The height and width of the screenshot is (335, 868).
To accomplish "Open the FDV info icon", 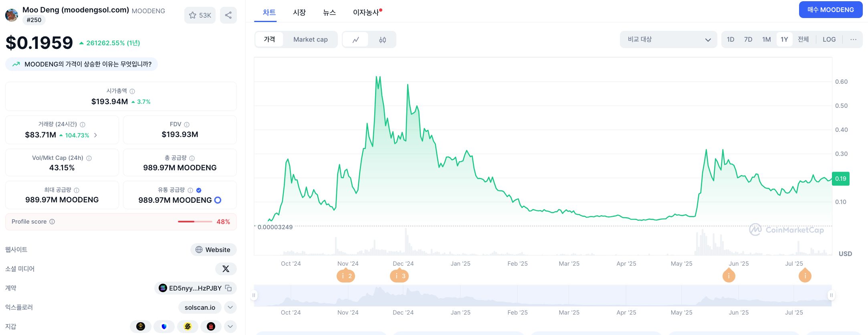I will coord(187,125).
